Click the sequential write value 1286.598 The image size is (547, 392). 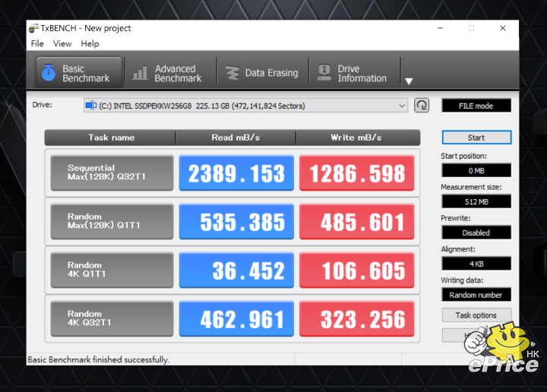pos(357,172)
